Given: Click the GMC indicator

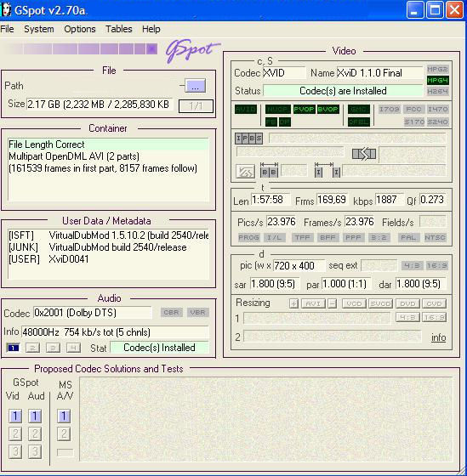Looking at the screenshot, I should [x=359, y=110].
